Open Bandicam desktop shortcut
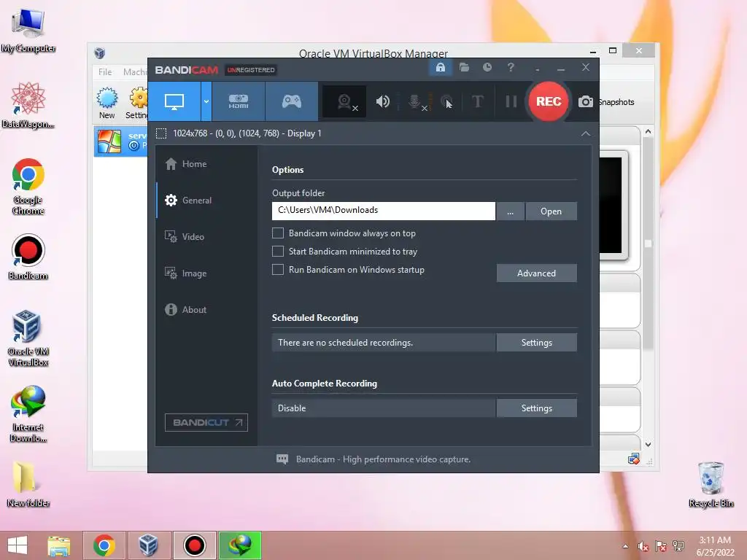Screen dimensions: 747x560 coord(28,257)
